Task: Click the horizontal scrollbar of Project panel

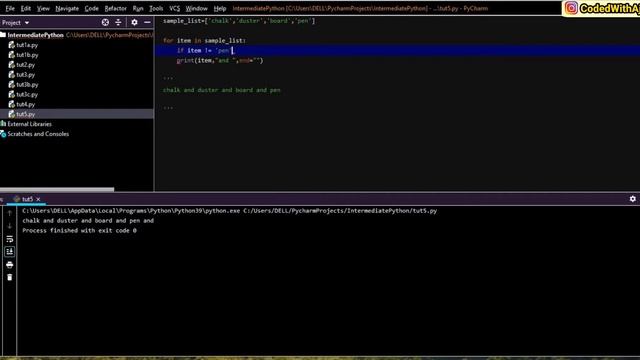Action: coord(57,189)
